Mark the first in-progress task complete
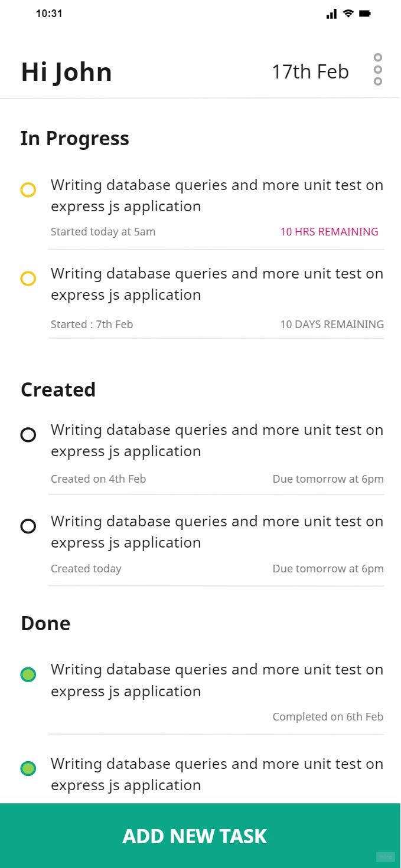 coord(28,190)
